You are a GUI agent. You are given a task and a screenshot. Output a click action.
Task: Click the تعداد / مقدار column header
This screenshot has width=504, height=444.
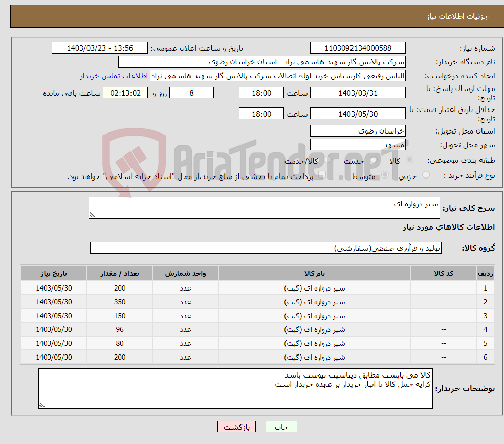(120, 273)
